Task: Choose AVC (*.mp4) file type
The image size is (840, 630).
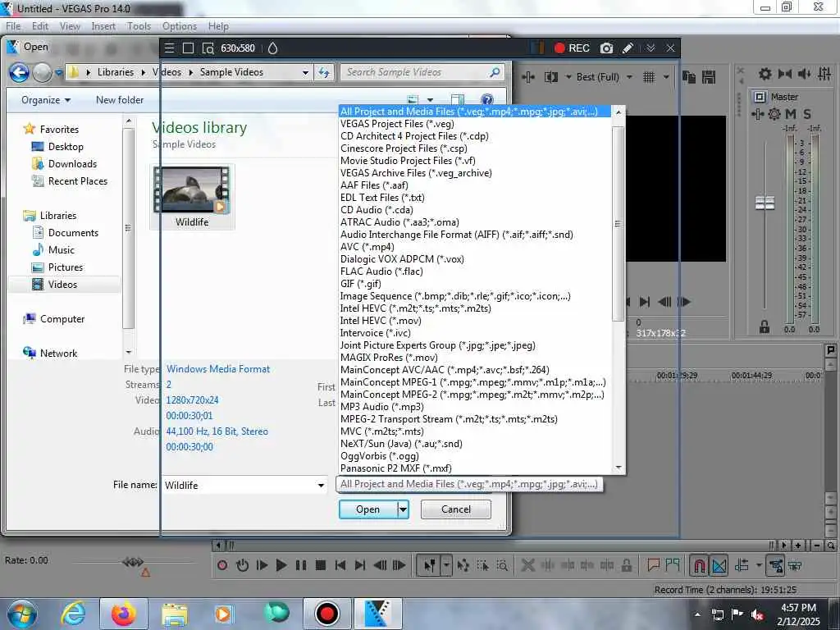Action: (367, 247)
